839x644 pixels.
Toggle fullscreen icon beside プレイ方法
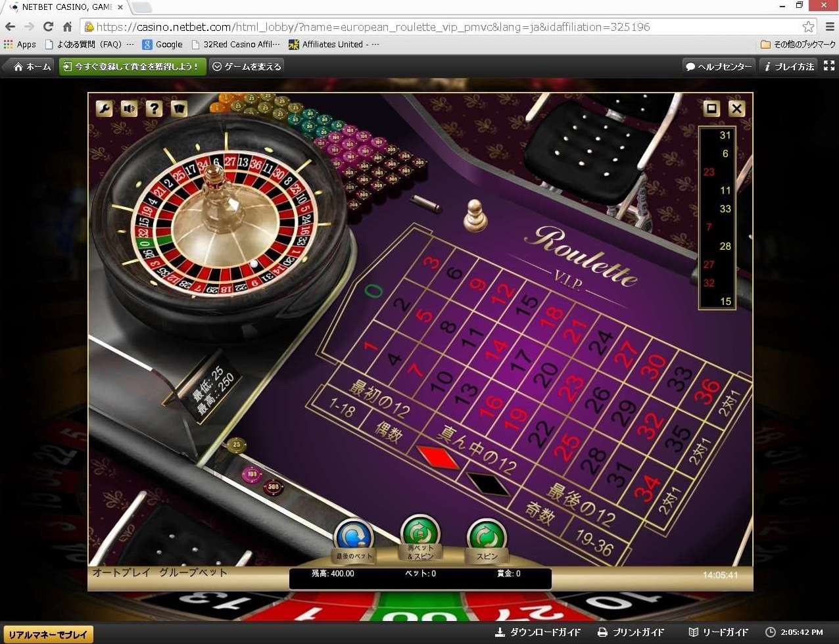828,66
